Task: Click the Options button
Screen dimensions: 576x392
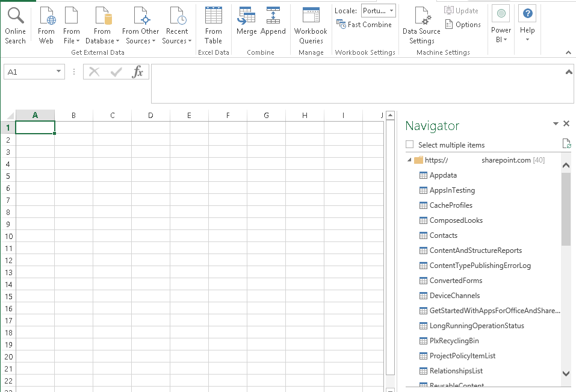Action: point(463,24)
